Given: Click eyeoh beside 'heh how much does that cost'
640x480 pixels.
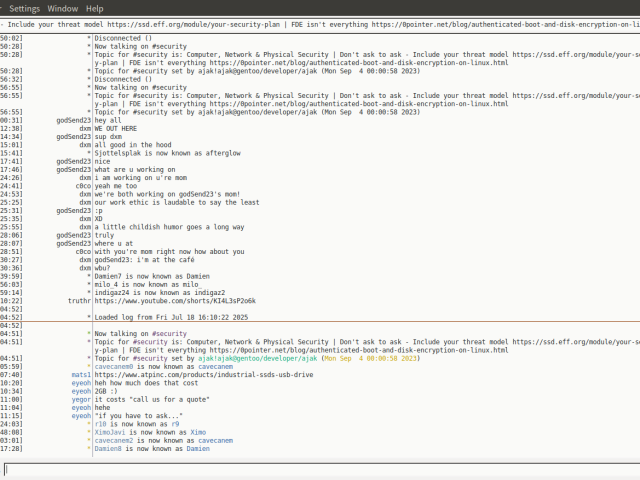Looking at the screenshot, I should click(x=81, y=383).
